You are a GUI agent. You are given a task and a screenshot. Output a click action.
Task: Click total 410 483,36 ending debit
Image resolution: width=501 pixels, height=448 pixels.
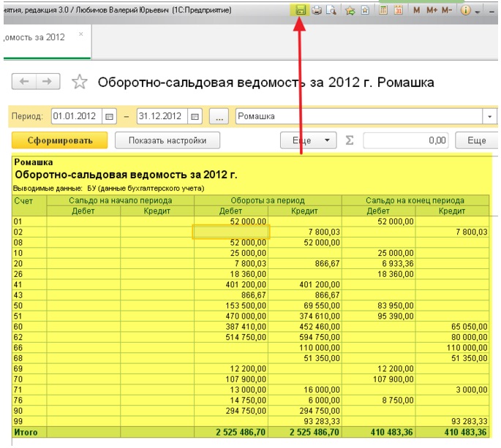click(x=392, y=433)
